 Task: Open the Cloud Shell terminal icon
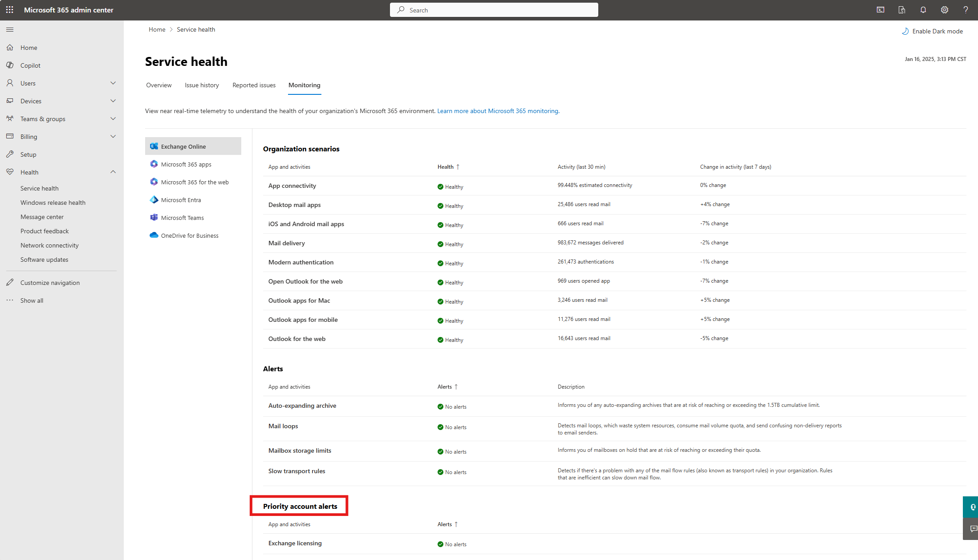click(880, 10)
